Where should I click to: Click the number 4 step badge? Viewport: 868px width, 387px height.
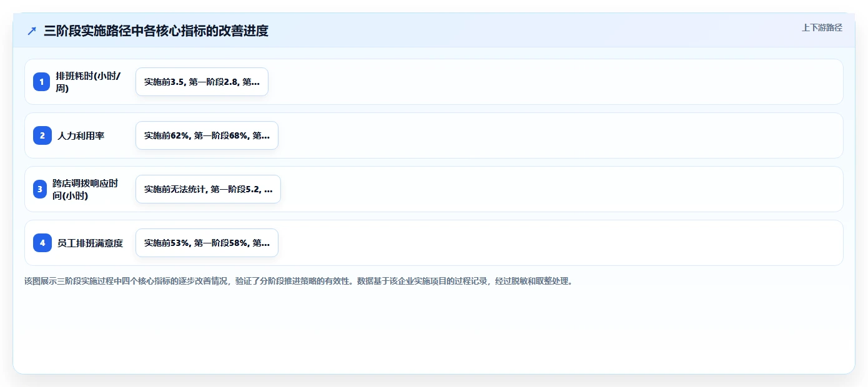42,243
